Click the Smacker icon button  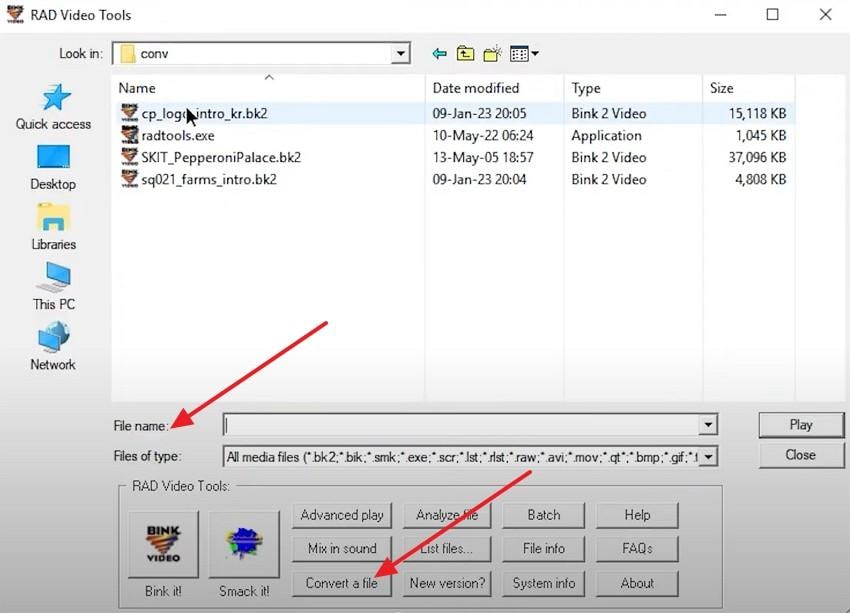coord(244,544)
